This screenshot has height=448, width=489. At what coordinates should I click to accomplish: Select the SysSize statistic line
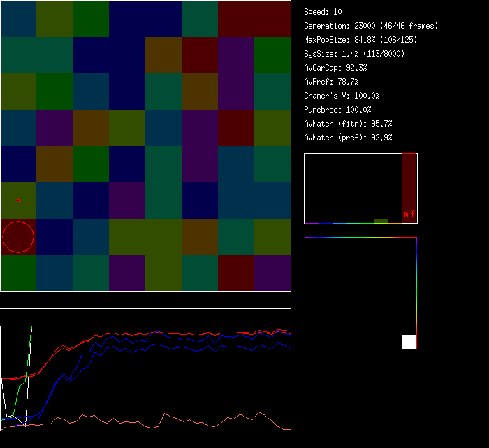pyautogui.click(x=354, y=54)
